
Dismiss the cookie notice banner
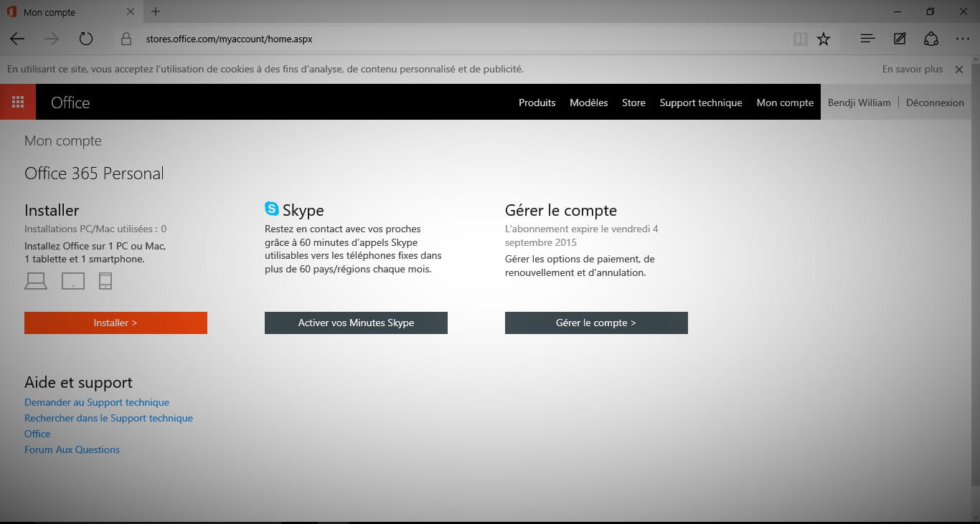(959, 70)
